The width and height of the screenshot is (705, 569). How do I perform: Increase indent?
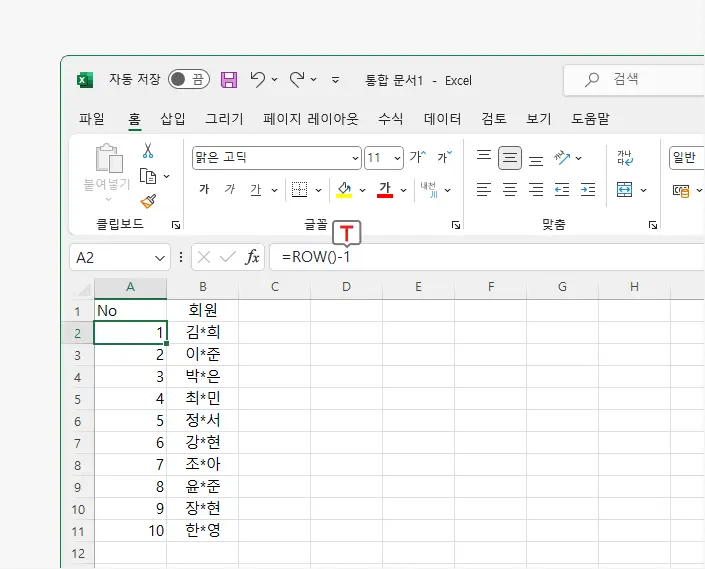point(588,190)
